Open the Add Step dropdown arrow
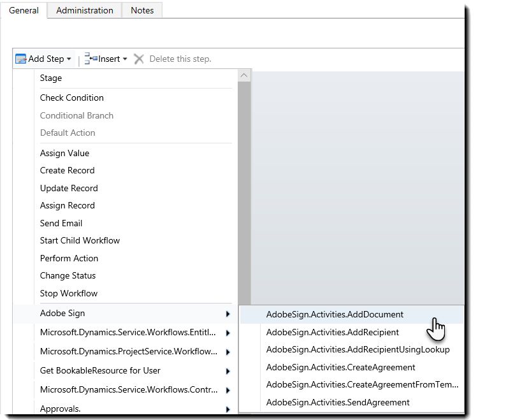Screen dimensions: 529x420 click(x=69, y=59)
